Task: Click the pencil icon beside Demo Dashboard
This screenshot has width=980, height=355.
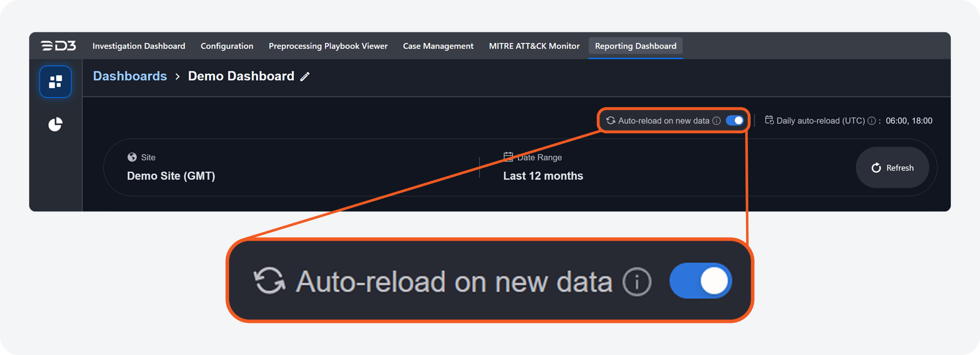Action: 305,77
